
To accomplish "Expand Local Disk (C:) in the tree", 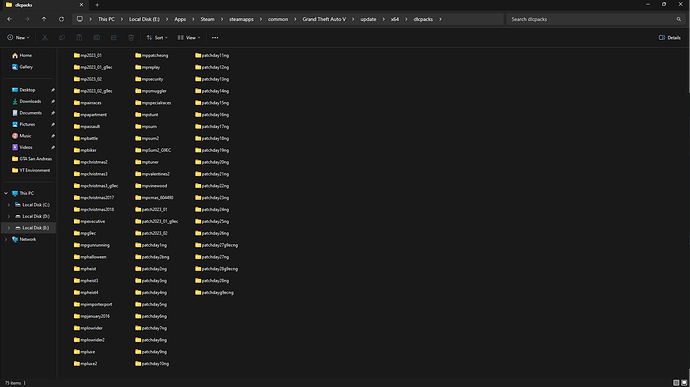I will tap(9, 205).
